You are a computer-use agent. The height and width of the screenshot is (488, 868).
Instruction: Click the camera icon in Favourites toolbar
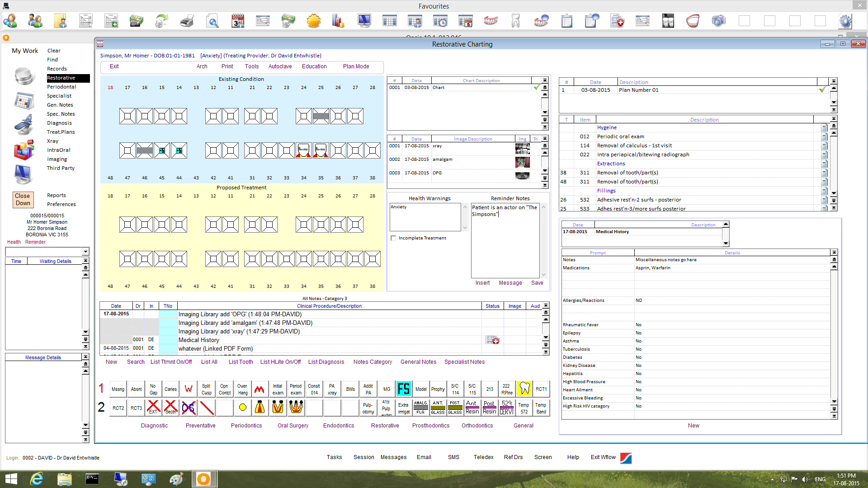718,21
